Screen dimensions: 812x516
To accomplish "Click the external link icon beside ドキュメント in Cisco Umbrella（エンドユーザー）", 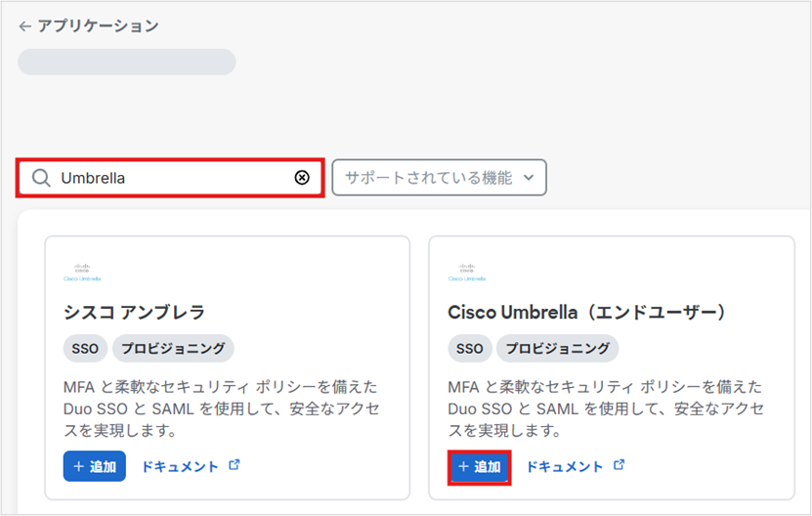I will pyautogui.click(x=619, y=465).
